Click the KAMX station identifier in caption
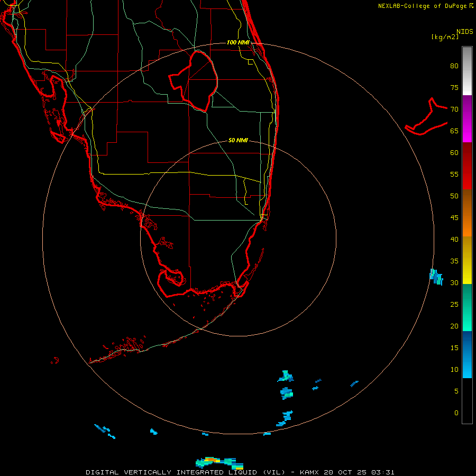This screenshot has height=476, width=476. [309, 472]
